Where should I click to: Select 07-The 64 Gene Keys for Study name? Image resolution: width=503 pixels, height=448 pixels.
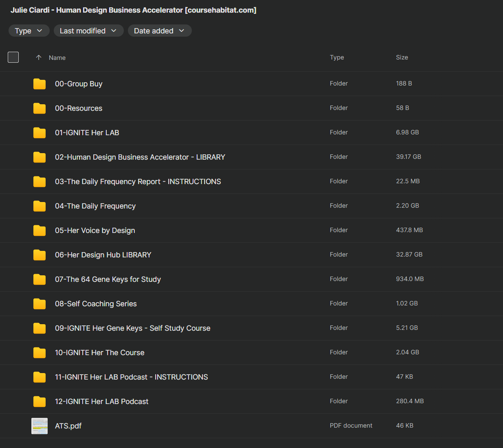point(108,279)
